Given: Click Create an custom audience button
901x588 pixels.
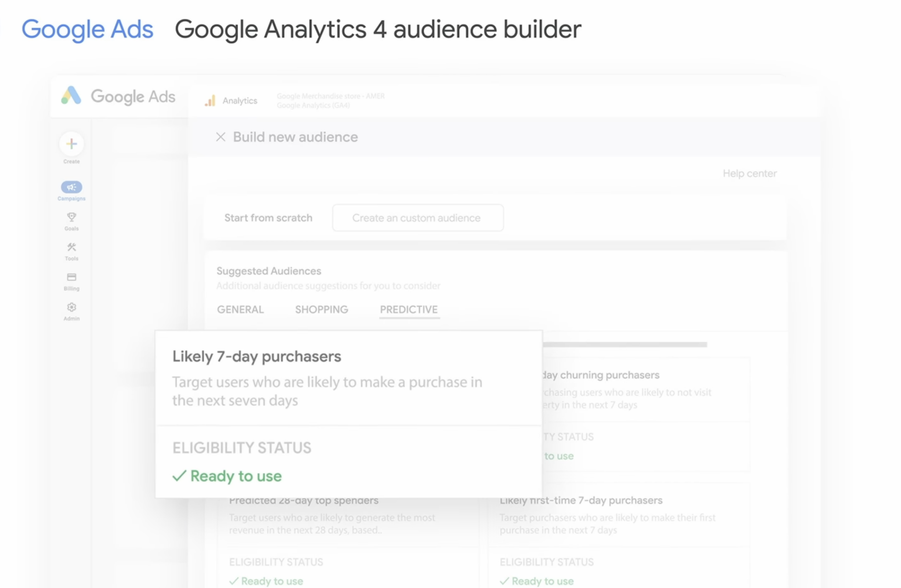Looking at the screenshot, I should tap(417, 218).
